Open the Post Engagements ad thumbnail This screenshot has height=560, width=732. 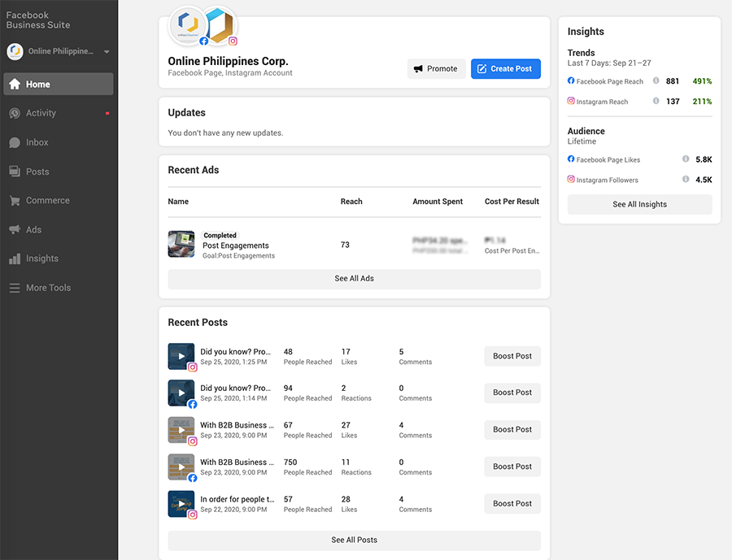(x=181, y=244)
